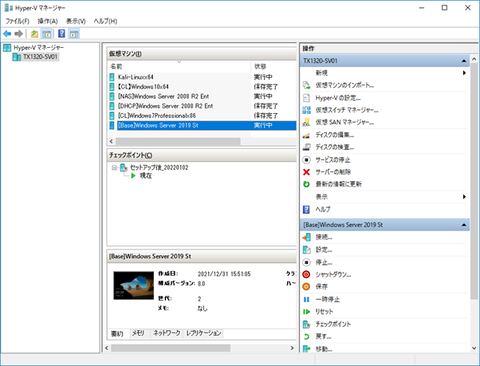Viewport: 480px width, 366px height.
Task: Click the Forward arrow toolbar icon
Action: tap(19, 34)
